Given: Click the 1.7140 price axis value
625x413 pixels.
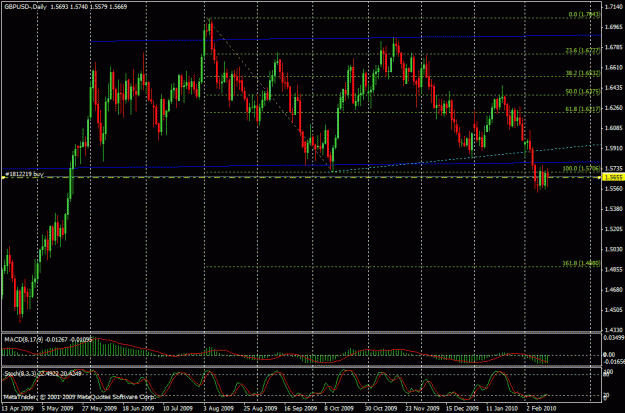Looking at the screenshot, I should [614, 7].
